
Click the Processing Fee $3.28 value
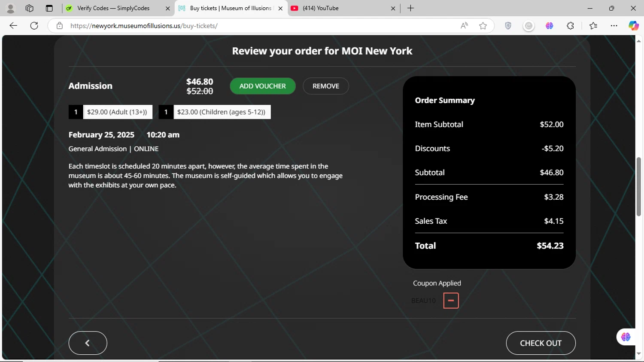(554, 197)
